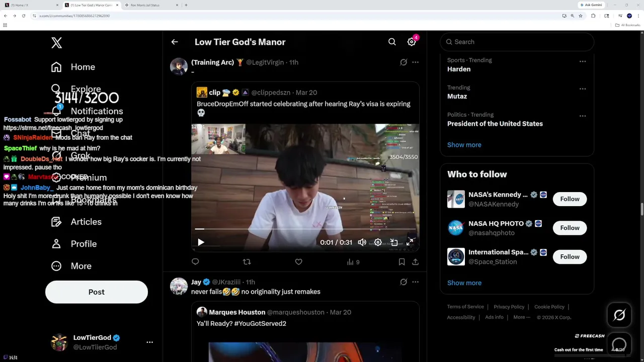Repost LegitVirgin's post
This screenshot has height=362, width=644.
pyautogui.click(x=247, y=262)
